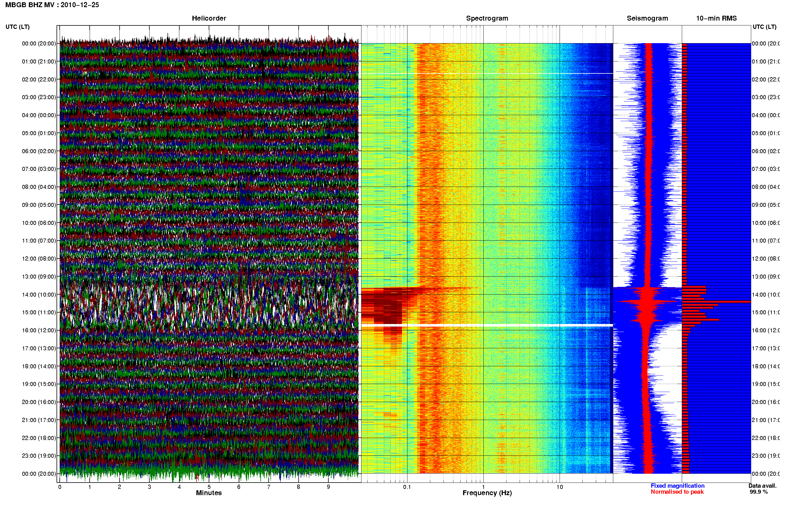Screen dimensions: 812x508
Task: Click left time label '00:00 (20:00)' at top
Action: click(39, 43)
